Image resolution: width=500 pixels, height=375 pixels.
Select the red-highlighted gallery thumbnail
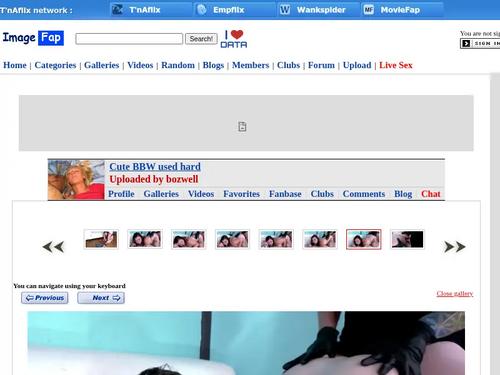363,239
